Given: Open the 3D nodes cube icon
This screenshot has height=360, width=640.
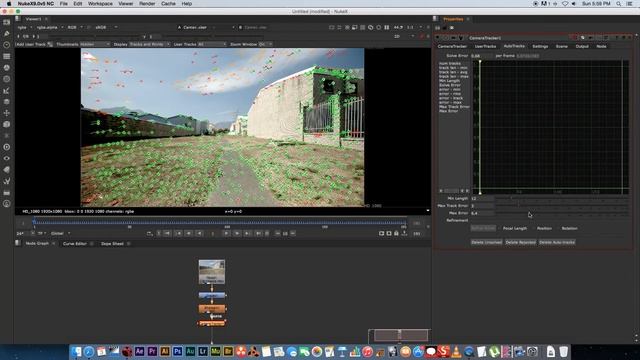Looking at the screenshot, I should (7, 124).
